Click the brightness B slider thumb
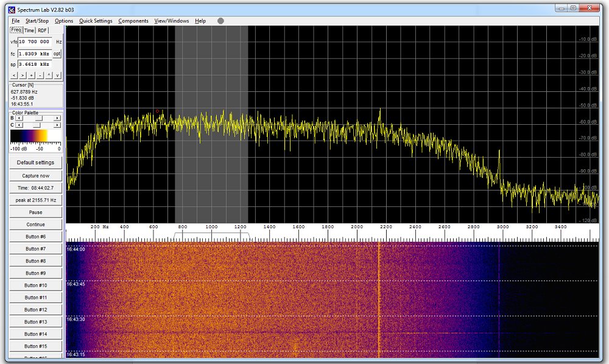Image resolution: width=609 pixels, height=364 pixels. click(39, 118)
